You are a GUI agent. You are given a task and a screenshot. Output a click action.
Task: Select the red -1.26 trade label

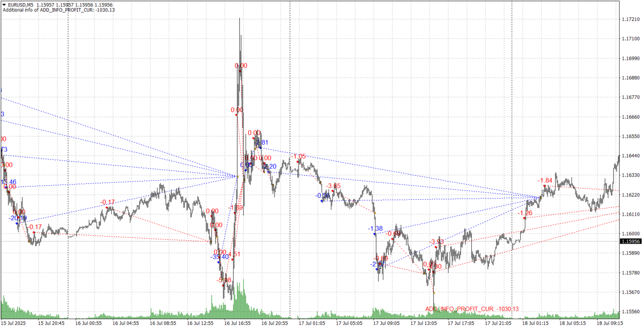[x=525, y=213]
